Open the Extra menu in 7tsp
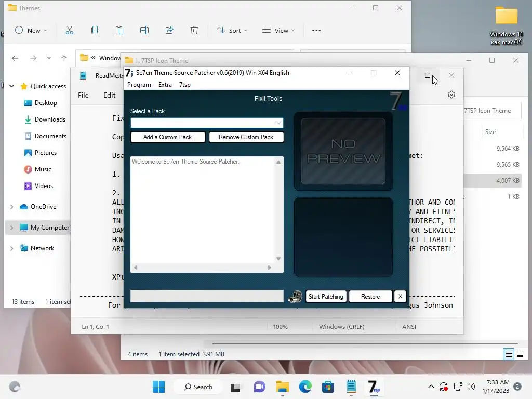The height and width of the screenshot is (399, 532). (165, 85)
